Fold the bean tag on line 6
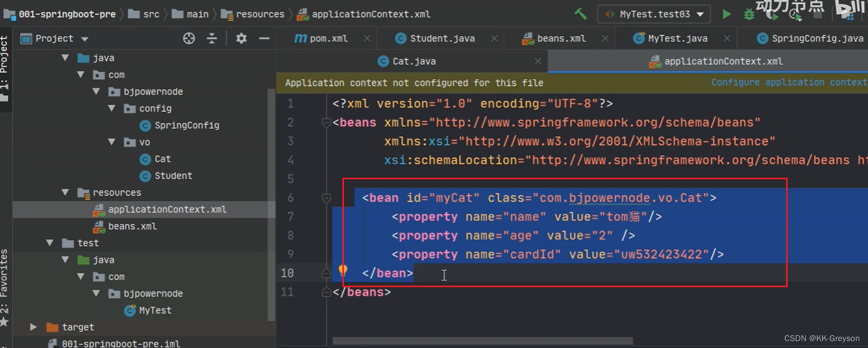This screenshot has height=348, width=868. coord(326,198)
